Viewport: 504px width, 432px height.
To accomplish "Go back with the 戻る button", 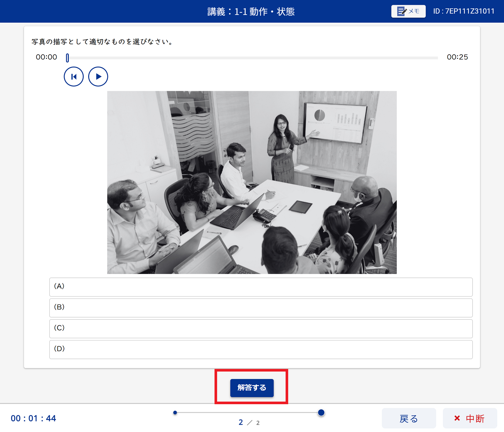I will tap(409, 418).
